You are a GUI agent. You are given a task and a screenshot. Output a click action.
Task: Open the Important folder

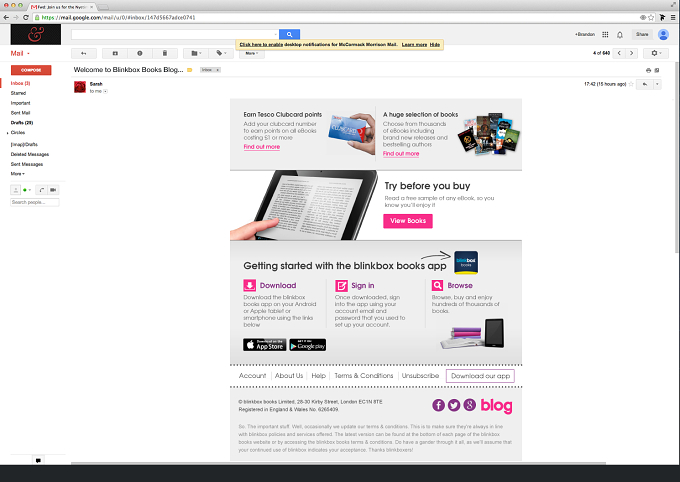pyautogui.click(x=20, y=103)
